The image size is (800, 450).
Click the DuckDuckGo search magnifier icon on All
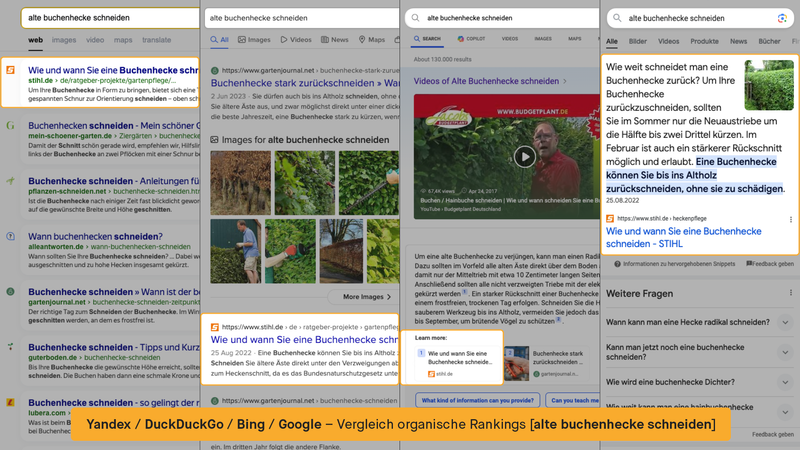pyautogui.click(x=214, y=39)
